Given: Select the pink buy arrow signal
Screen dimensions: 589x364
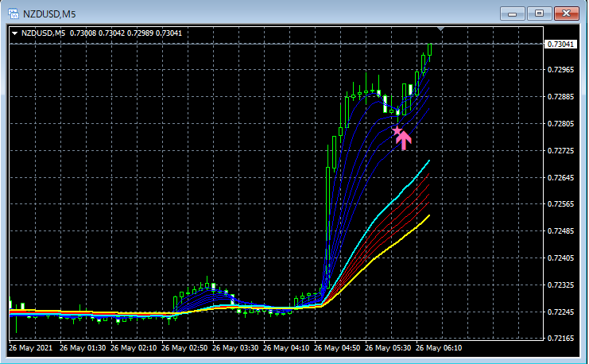Looking at the screenshot, I should (x=404, y=140).
